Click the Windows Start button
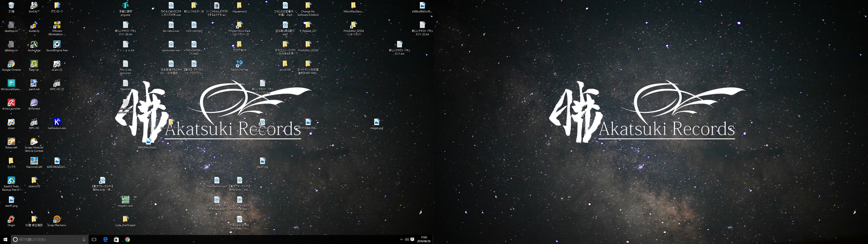 tap(5, 239)
